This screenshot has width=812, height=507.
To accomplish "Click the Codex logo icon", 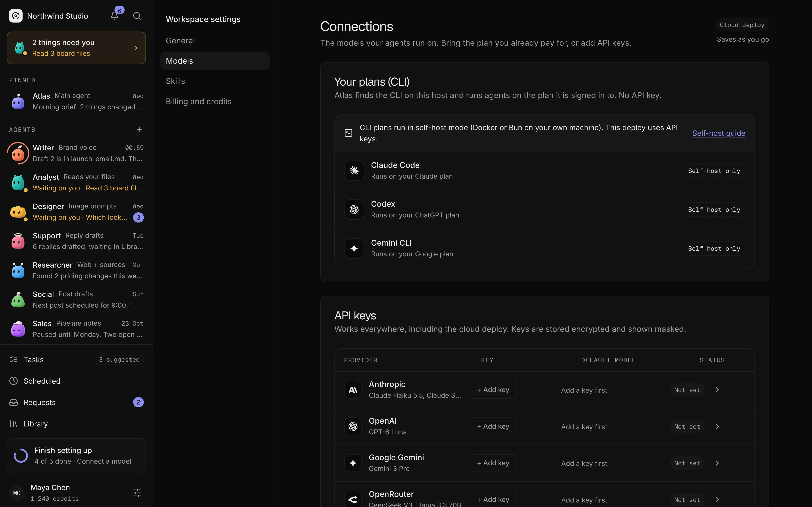I will (354, 210).
